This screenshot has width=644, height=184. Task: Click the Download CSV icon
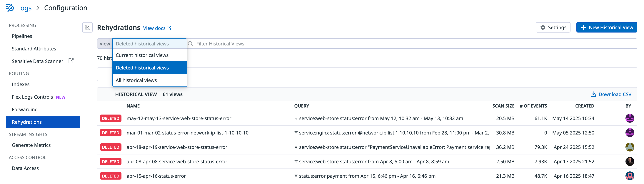(593, 94)
